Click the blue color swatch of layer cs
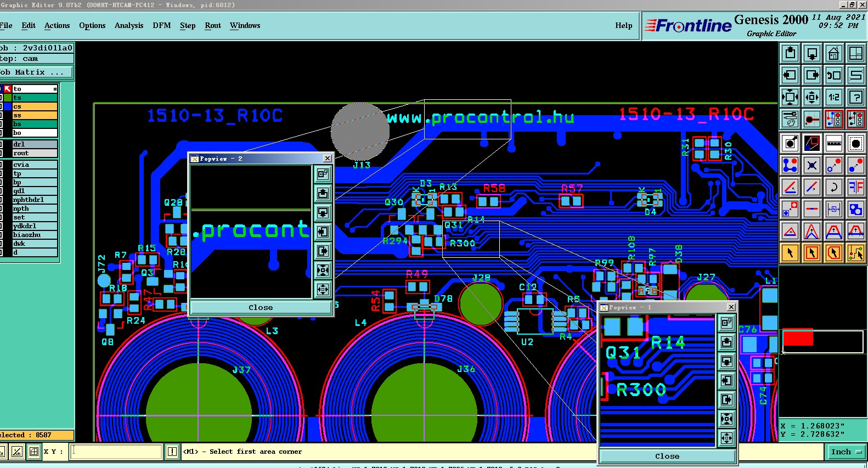868x468 pixels. [8, 106]
